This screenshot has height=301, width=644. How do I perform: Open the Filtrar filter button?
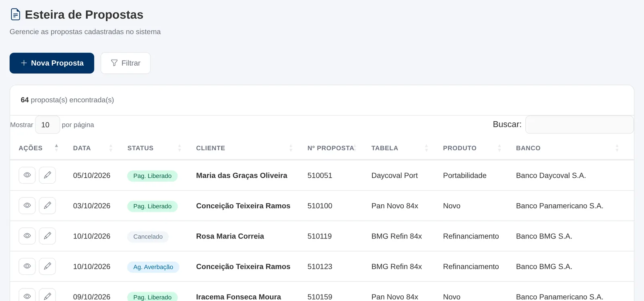(126, 63)
